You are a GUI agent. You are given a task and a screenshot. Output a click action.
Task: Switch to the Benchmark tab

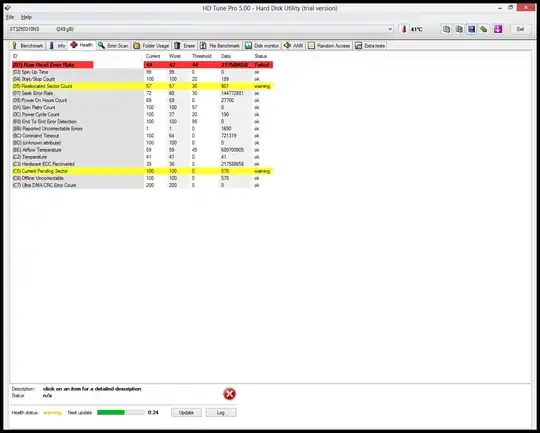click(x=28, y=45)
